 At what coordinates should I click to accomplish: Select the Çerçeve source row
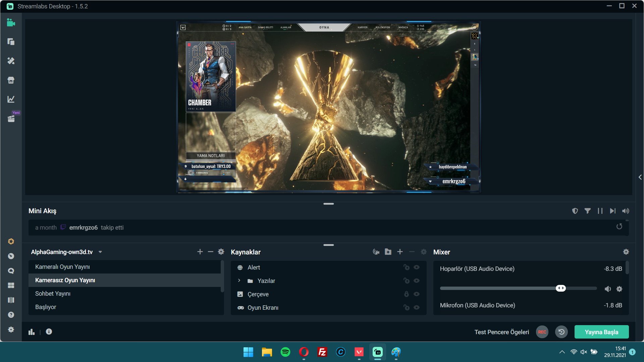coord(328,294)
